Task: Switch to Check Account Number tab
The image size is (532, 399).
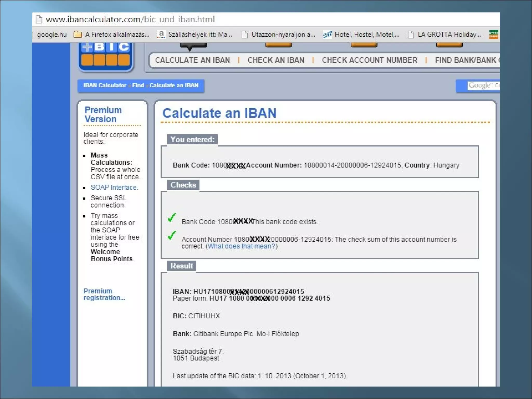Action: click(369, 60)
